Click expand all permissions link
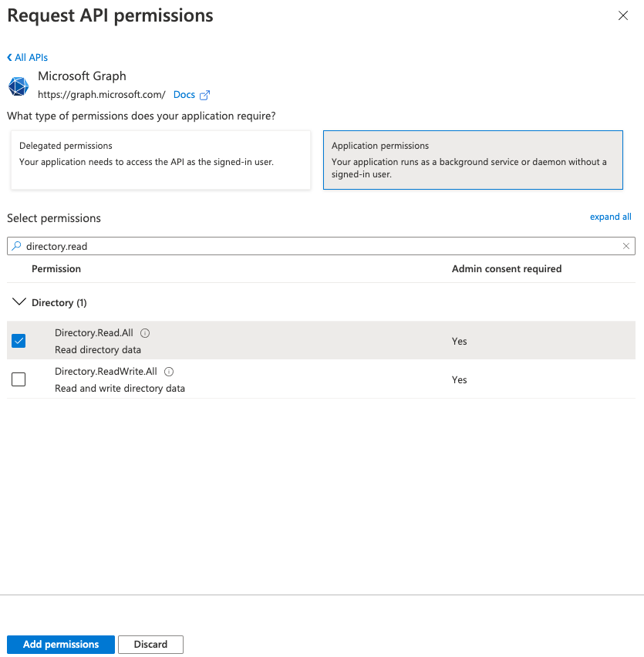The height and width of the screenshot is (657, 644). click(x=611, y=217)
